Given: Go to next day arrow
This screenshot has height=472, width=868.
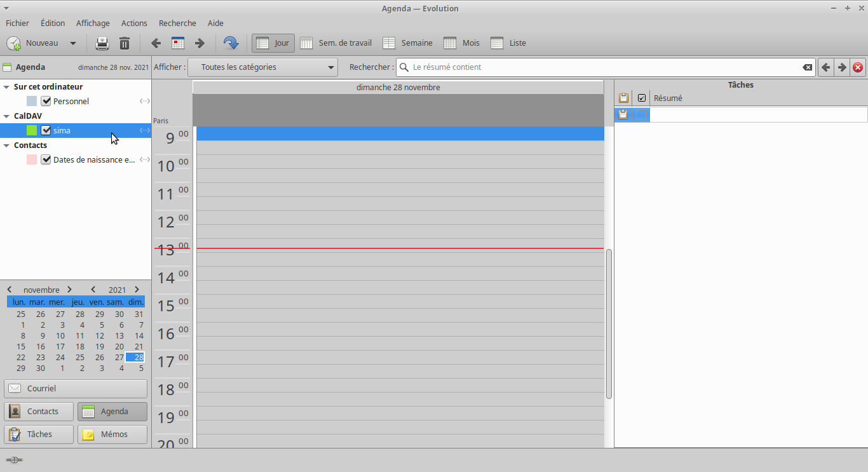Looking at the screenshot, I should pyautogui.click(x=200, y=43).
